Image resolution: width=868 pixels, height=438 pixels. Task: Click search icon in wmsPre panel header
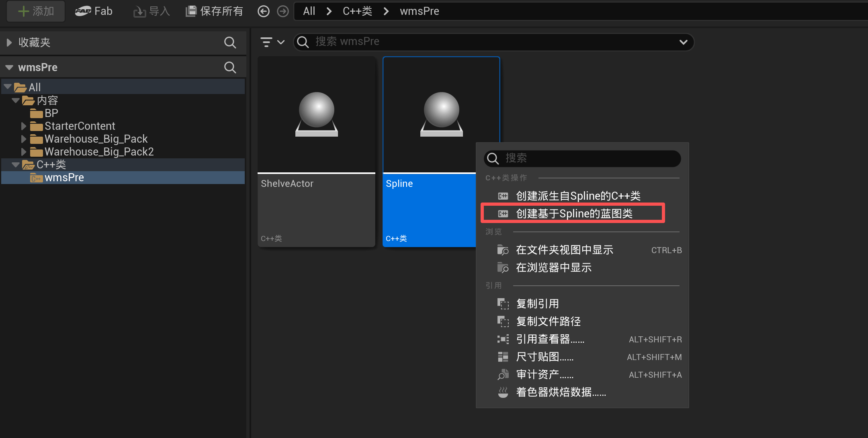coord(230,68)
